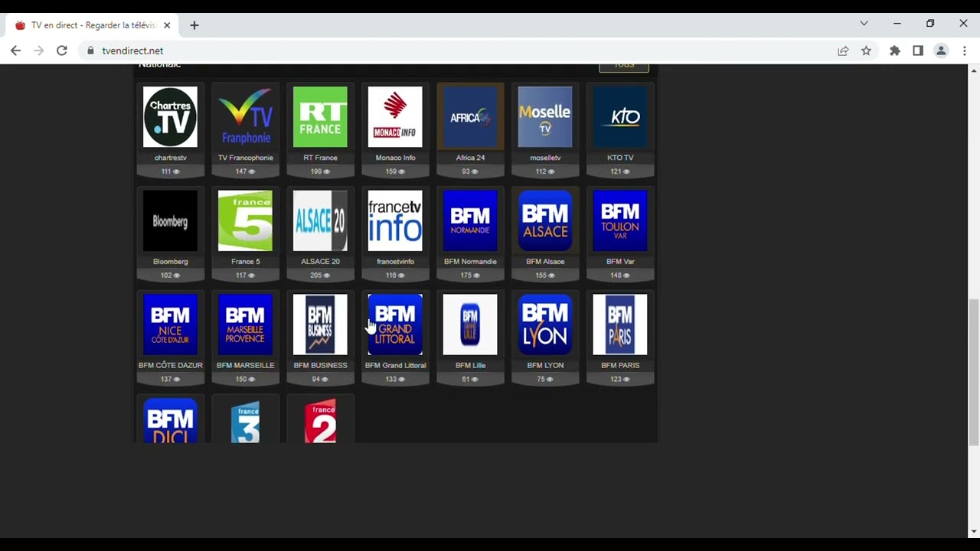Open the Chrome profile avatar menu

click(941, 51)
